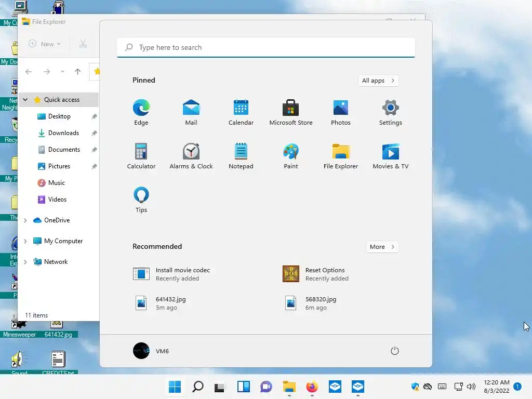
Task: Open Microsoft Store
Action: click(x=291, y=112)
